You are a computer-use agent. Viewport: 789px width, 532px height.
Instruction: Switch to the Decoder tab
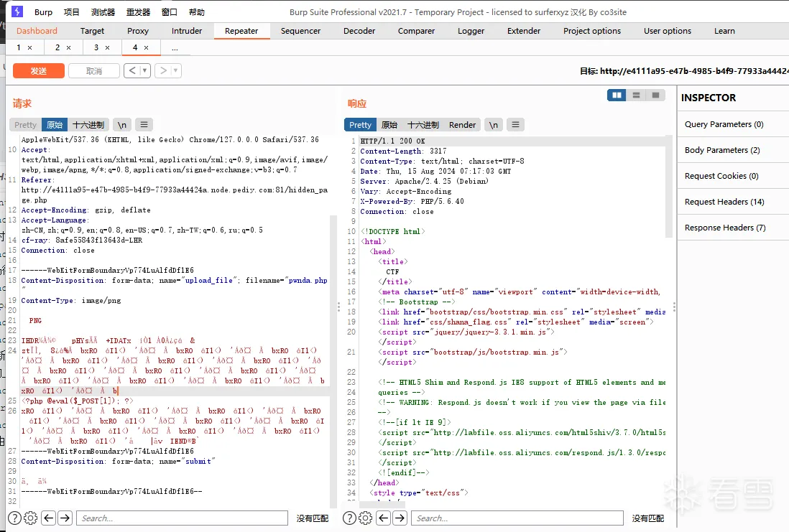359,31
